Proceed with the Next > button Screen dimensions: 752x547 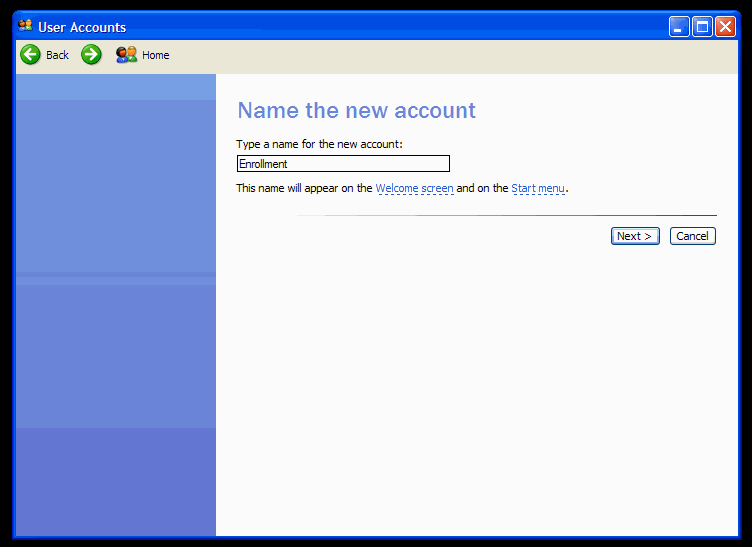[635, 236]
